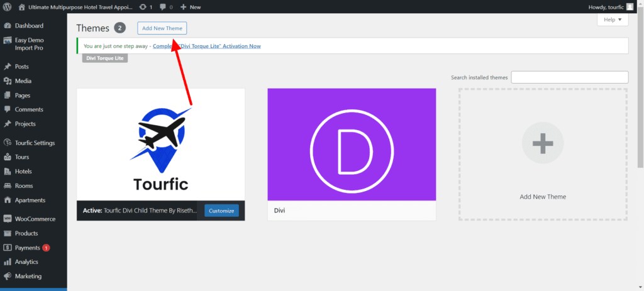Open the comments bubble icon in admin bar
The image size is (644, 291).
(x=163, y=7)
